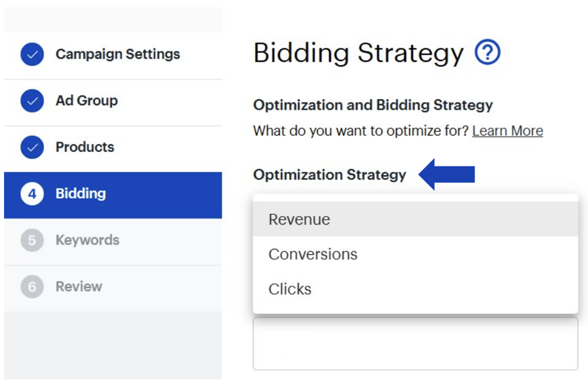588x386 pixels.
Task: Click the step 5 number badge
Action: (32, 240)
